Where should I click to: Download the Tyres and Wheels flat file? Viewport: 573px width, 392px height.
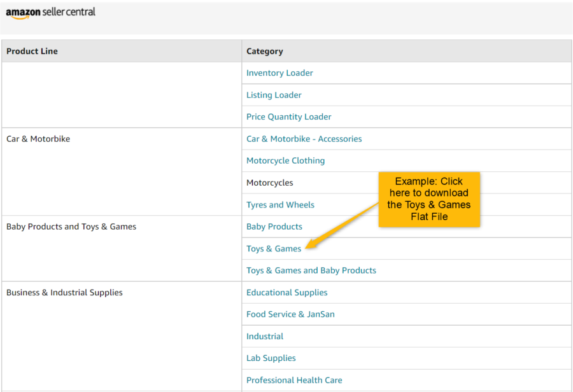pyautogui.click(x=280, y=204)
